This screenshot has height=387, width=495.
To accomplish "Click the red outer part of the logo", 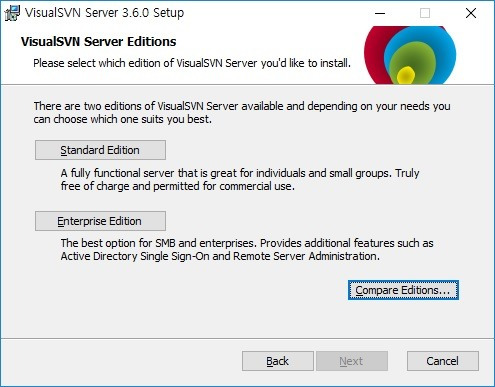I will coord(375,55).
